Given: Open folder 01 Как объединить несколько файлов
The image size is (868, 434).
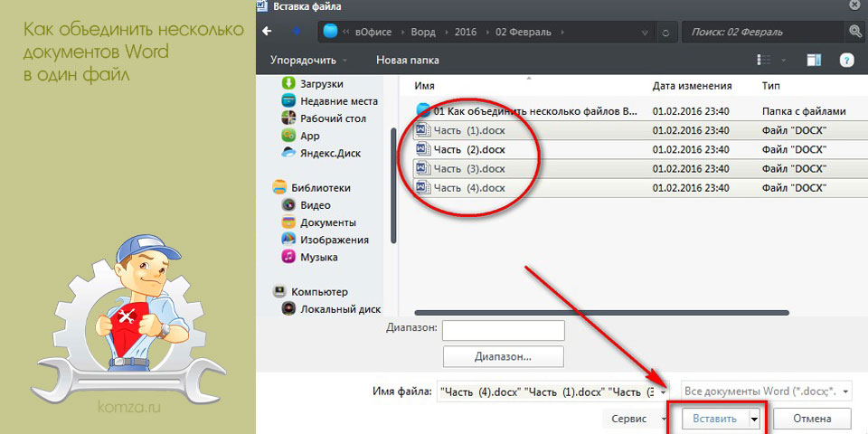Looking at the screenshot, I should (536, 111).
